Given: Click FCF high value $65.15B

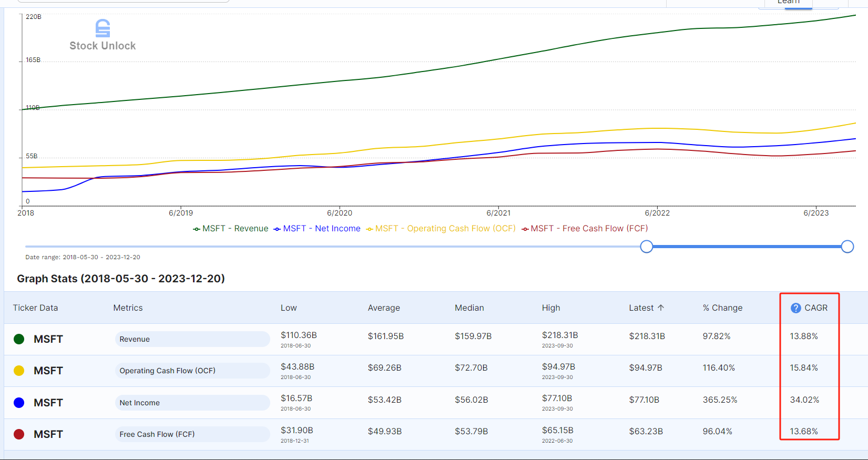Looking at the screenshot, I should [558, 431].
